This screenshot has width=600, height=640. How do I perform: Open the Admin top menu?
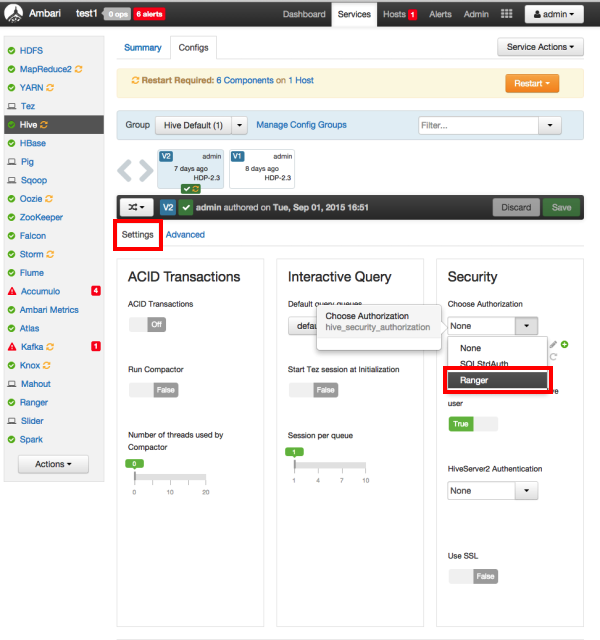(476, 14)
